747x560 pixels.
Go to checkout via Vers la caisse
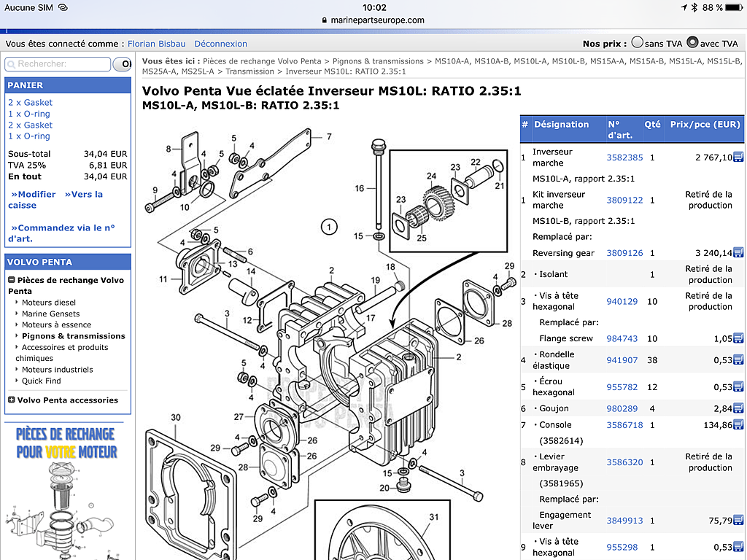55,200
